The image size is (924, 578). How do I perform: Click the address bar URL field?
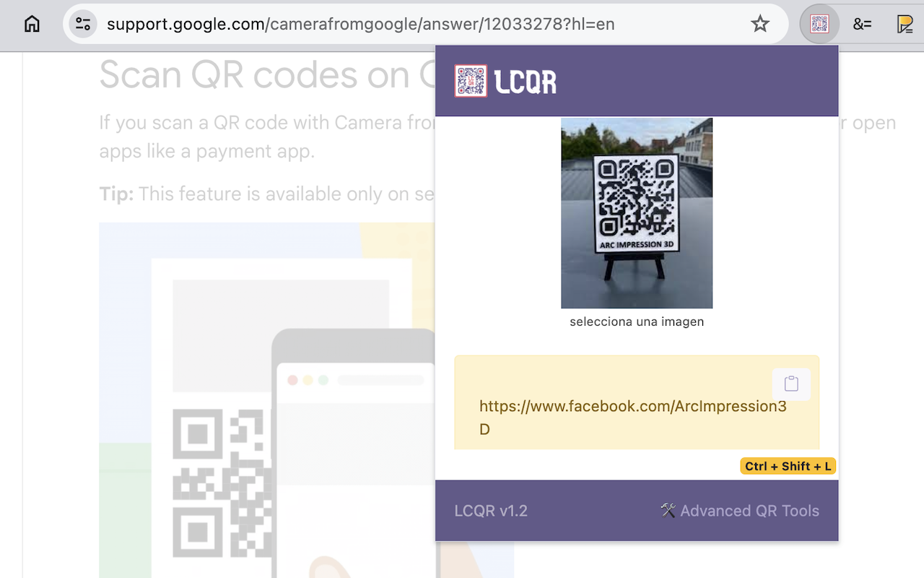click(360, 24)
